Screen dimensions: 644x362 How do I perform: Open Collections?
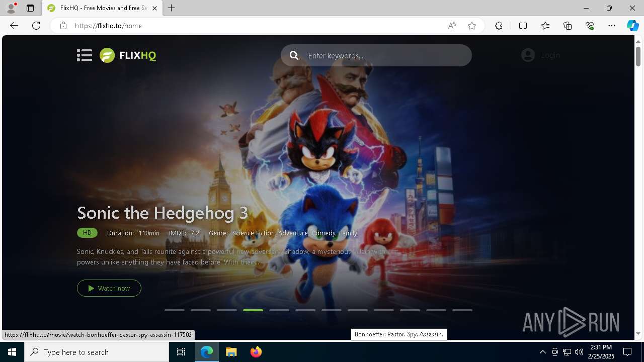[568, 26]
